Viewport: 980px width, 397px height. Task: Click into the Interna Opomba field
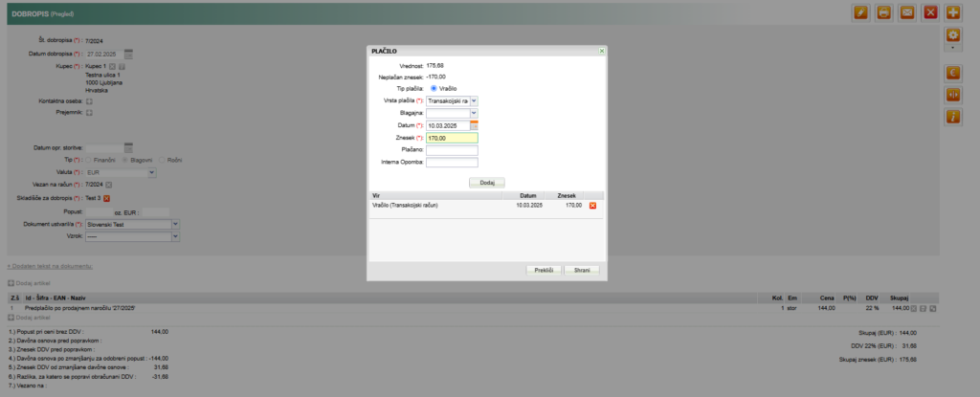[452, 163]
